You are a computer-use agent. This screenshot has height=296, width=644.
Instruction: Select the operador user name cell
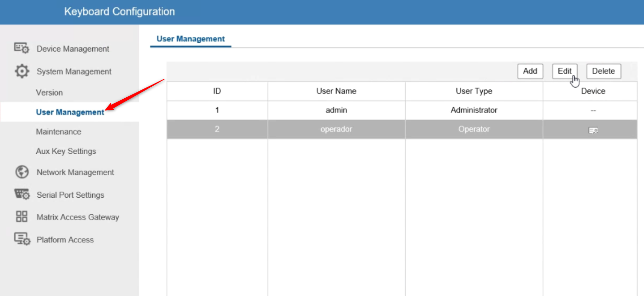[x=336, y=129]
